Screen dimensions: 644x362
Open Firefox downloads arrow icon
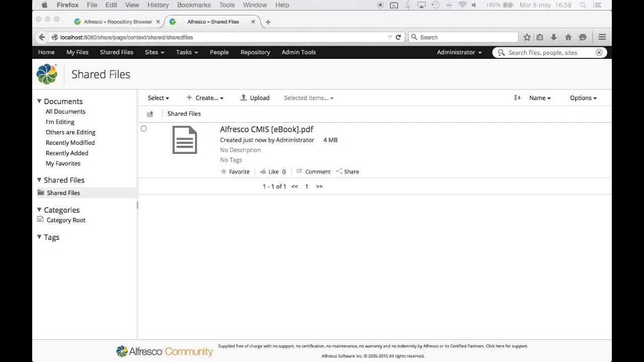[x=554, y=37]
